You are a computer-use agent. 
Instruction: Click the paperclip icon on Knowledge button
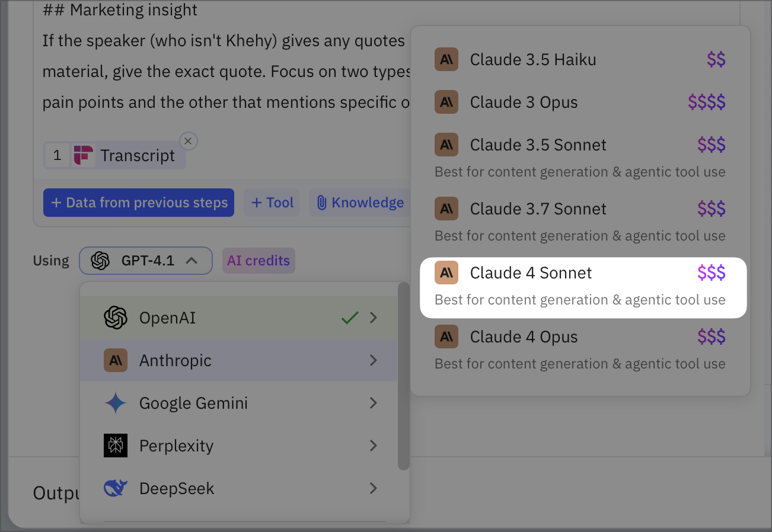[x=321, y=203]
